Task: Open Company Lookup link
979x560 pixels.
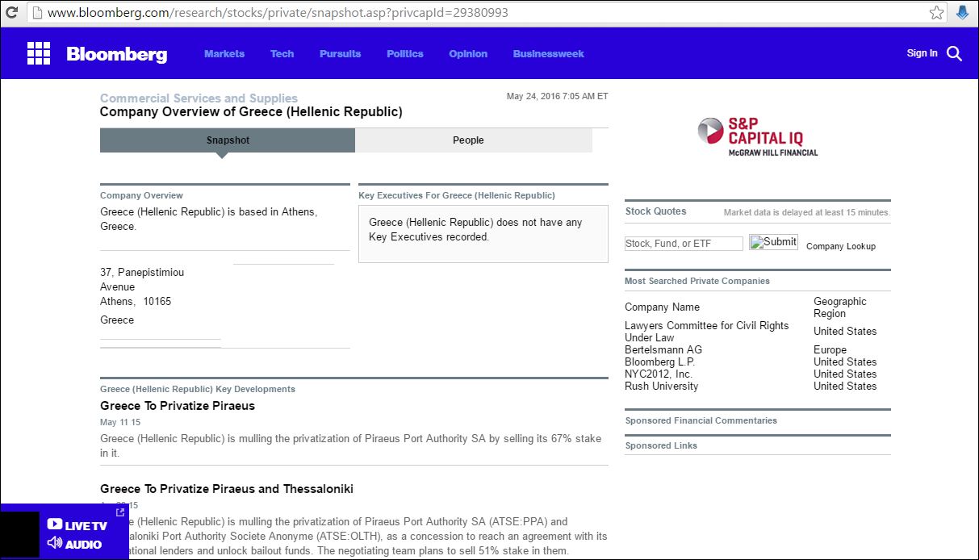Action: point(841,246)
